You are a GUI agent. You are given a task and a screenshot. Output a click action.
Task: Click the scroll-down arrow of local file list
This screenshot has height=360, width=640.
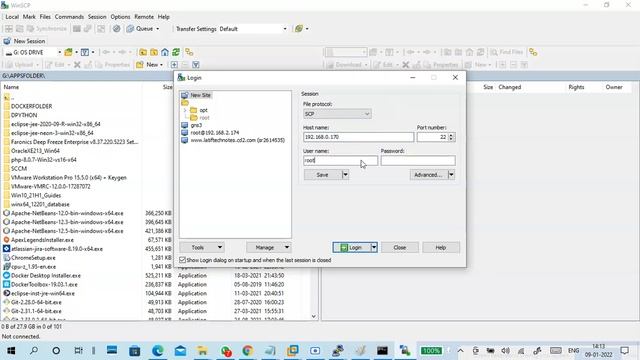(x=313, y=316)
